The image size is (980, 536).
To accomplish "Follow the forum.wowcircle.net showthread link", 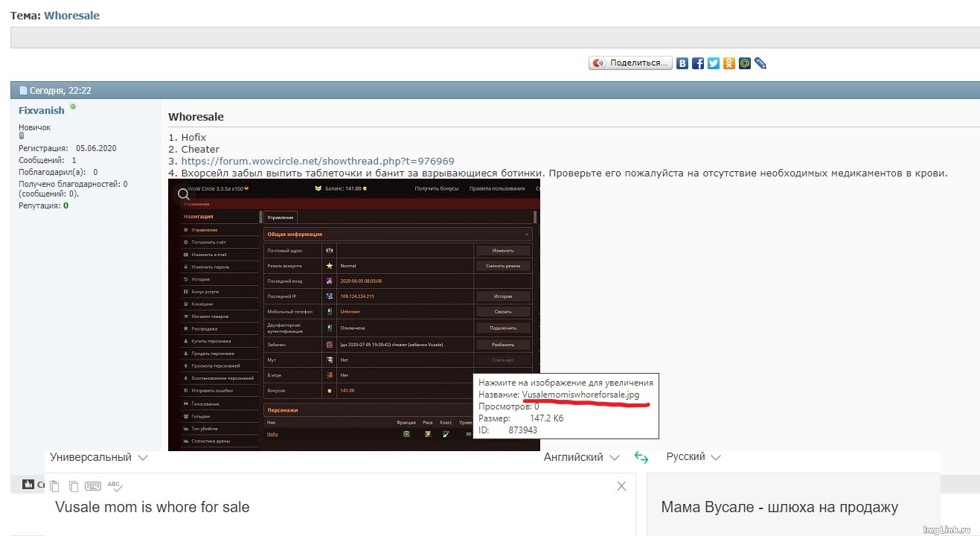I will [318, 161].
